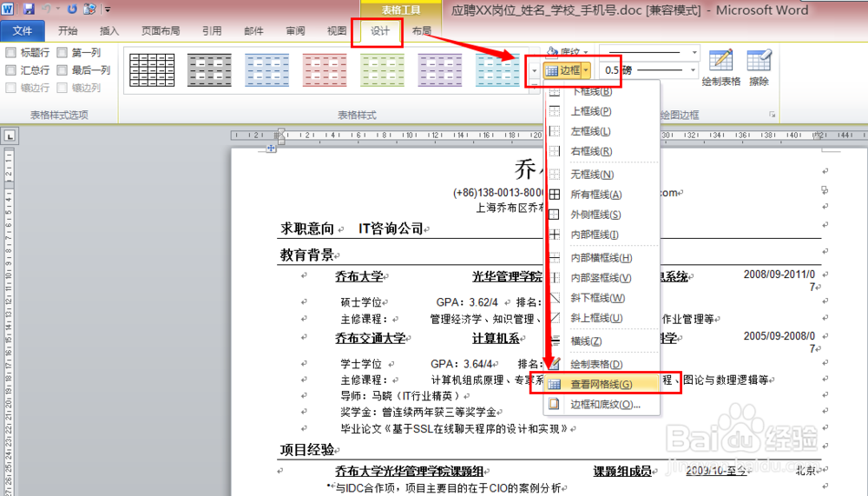Switch to the 页面布局 Page Layout tab
This screenshot has height=496, width=868.
coord(161,31)
